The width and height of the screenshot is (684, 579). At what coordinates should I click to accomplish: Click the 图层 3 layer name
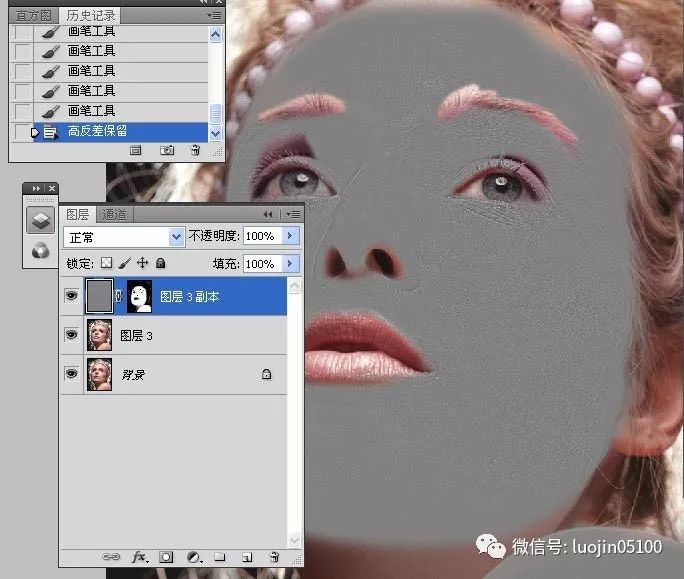tap(137, 336)
